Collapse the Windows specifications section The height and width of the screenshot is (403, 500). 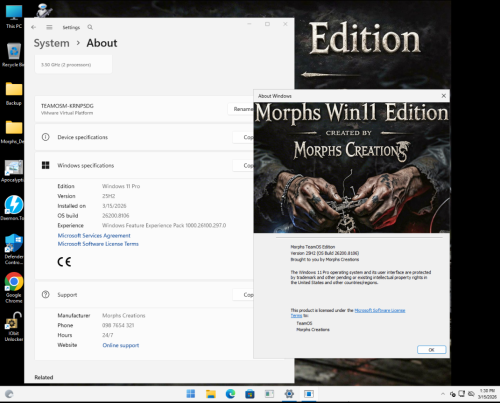point(144,165)
